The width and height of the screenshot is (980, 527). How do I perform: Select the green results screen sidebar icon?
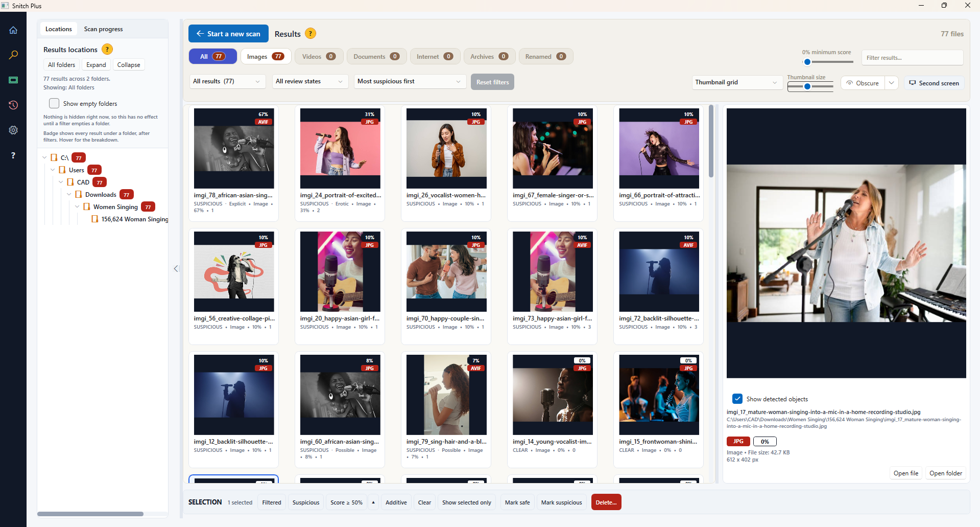click(13, 80)
